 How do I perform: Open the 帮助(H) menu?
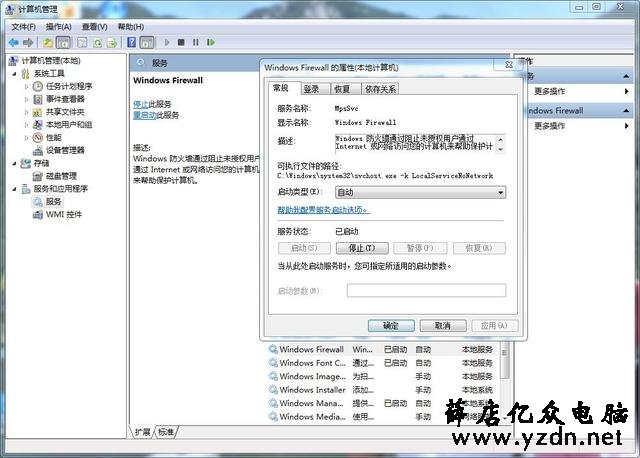[x=131, y=27]
